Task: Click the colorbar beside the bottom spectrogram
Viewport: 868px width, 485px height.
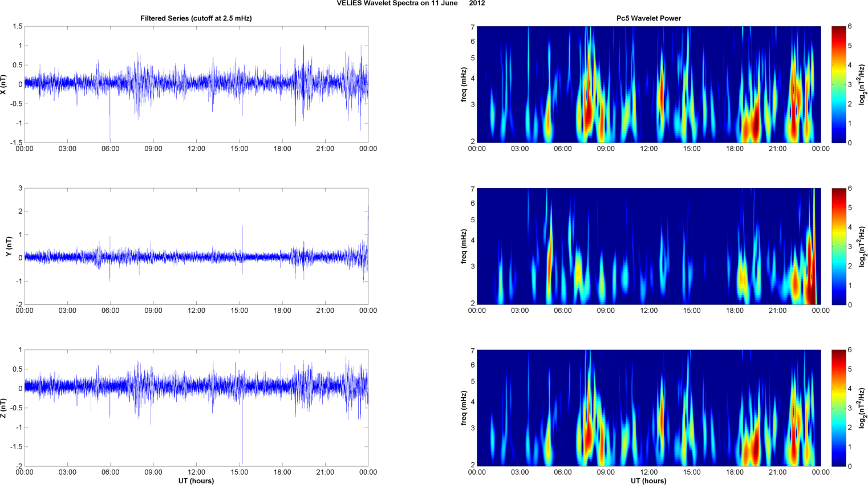Action: point(838,408)
